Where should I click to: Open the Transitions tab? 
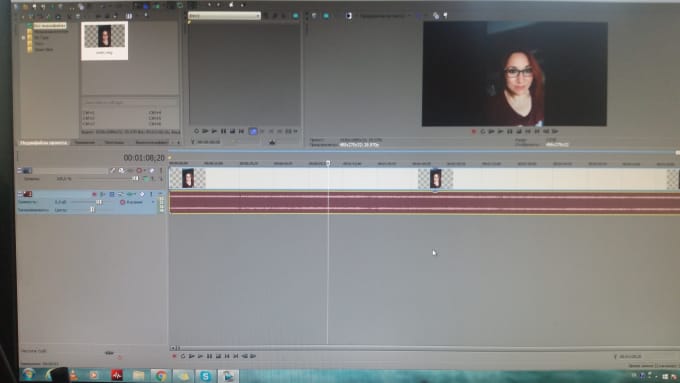[x=114, y=142]
